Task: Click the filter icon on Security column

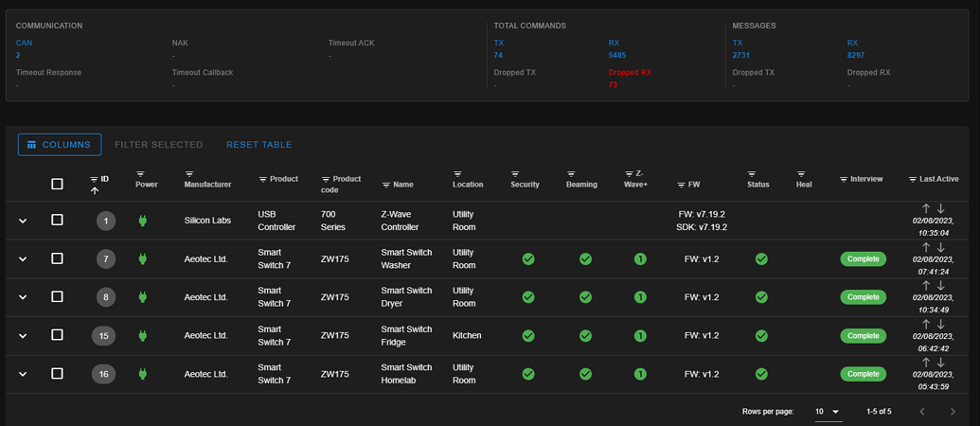Action: tap(515, 174)
